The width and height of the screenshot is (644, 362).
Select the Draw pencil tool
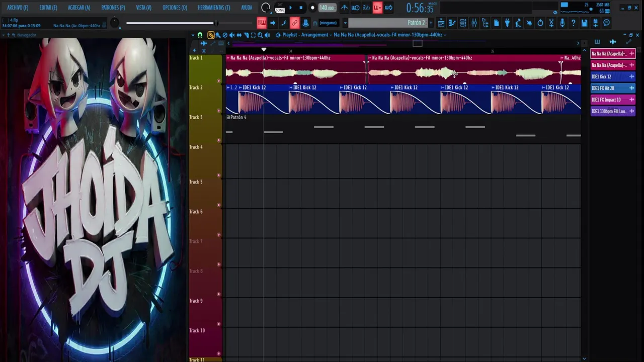(211, 35)
